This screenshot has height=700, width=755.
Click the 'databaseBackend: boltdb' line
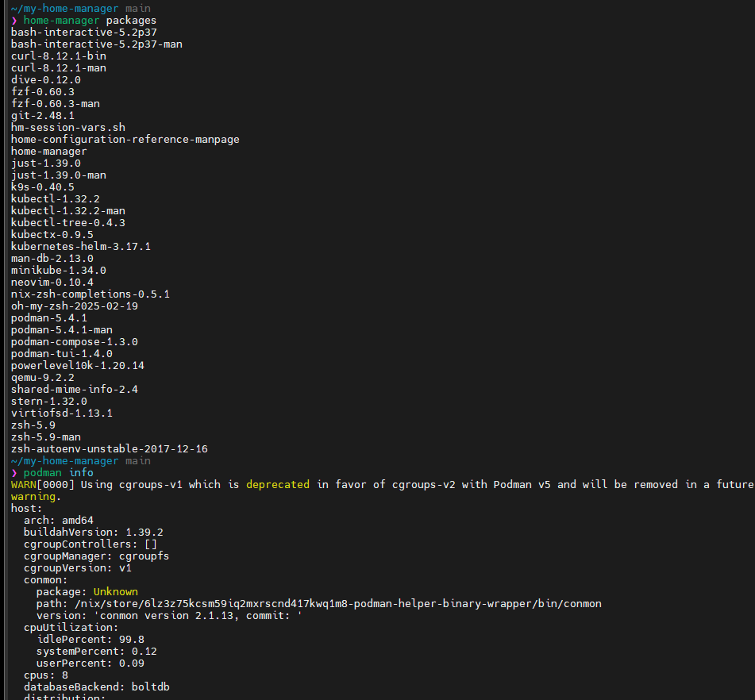click(x=97, y=687)
